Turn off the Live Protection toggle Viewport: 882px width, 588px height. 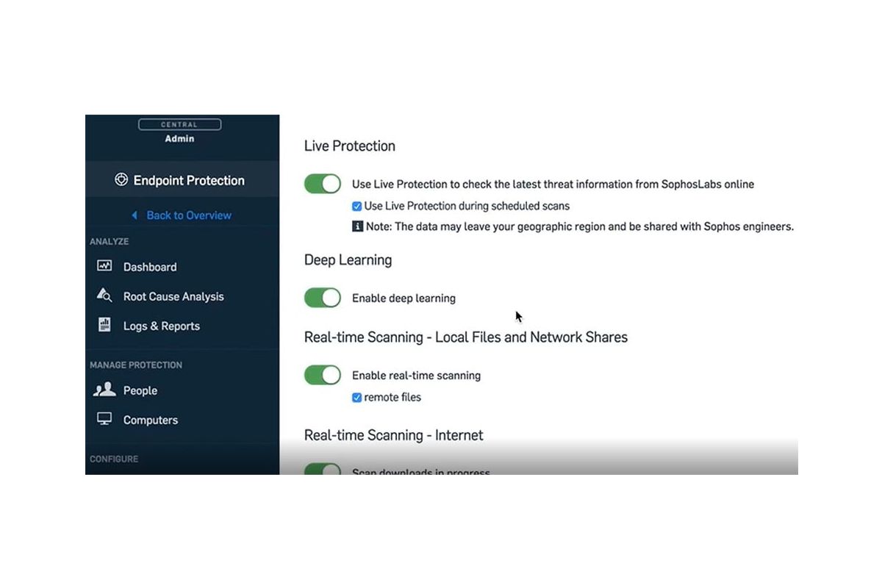(323, 184)
